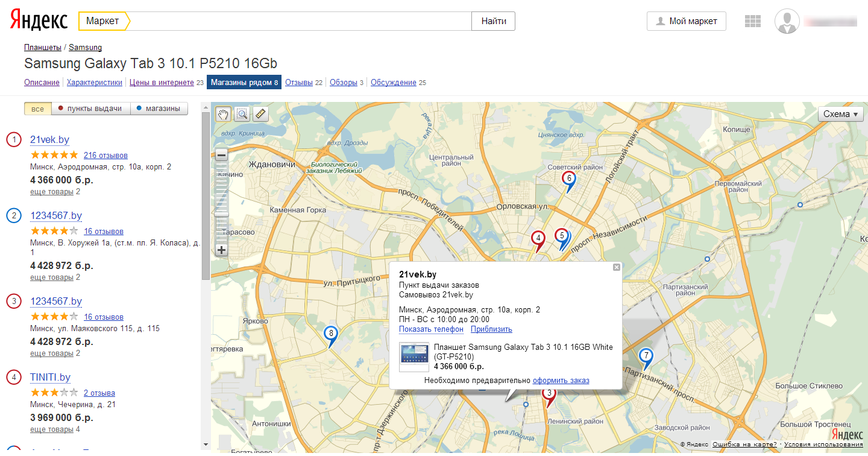The width and height of the screenshot is (868, 456).
Task: Click map marker number 7
Action: (646, 356)
